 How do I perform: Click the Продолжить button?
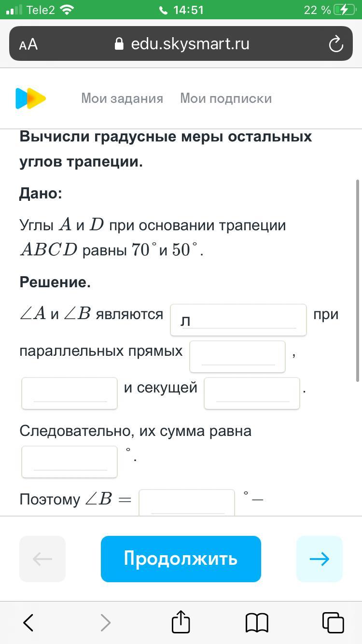181,559
